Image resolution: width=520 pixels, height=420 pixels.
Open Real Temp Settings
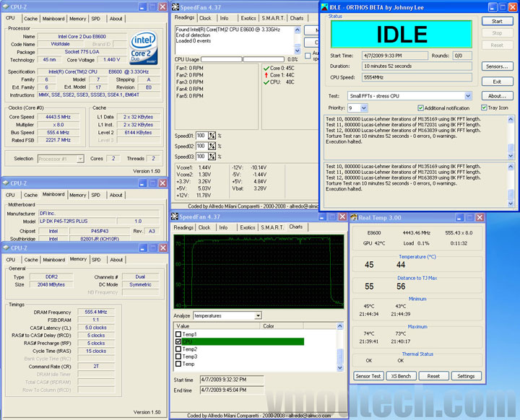466,376
